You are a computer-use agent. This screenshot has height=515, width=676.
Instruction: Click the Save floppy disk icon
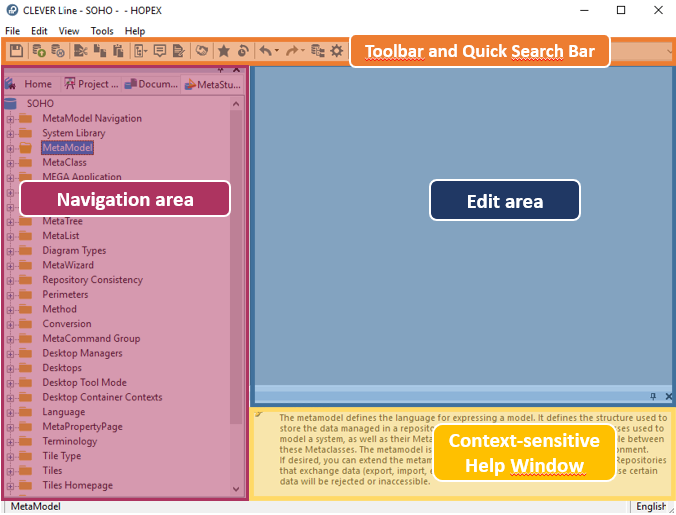click(x=16, y=49)
